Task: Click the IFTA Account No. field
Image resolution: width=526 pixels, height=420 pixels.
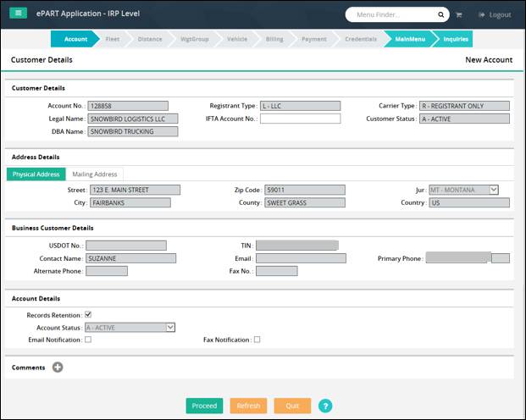Action: pos(300,119)
